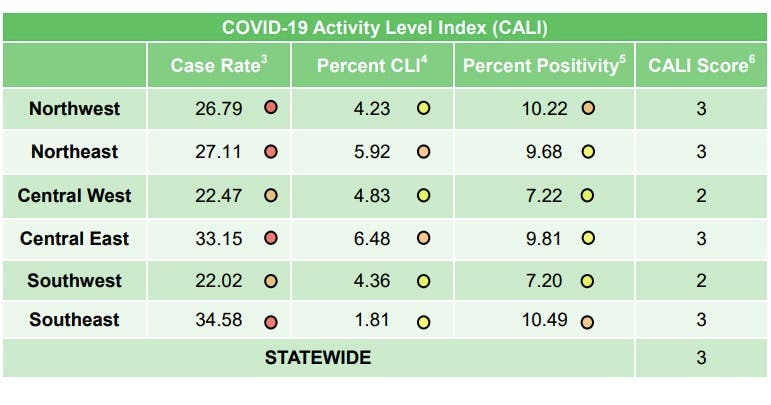This screenshot has height=405, width=771.
Task: Click the red dot beside Southeast 34.58
Action: click(x=270, y=323)
